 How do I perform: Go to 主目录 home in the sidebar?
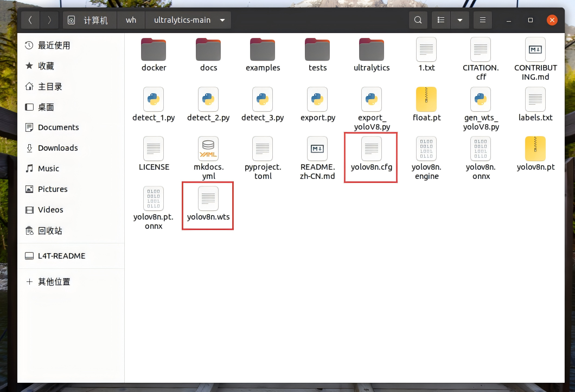point(71,87)
